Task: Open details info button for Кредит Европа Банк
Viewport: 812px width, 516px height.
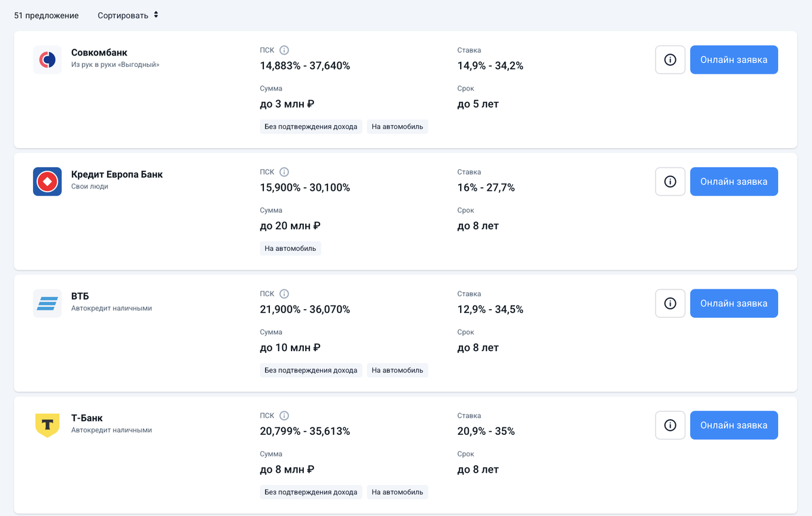Action: click(x=670, y=181)
